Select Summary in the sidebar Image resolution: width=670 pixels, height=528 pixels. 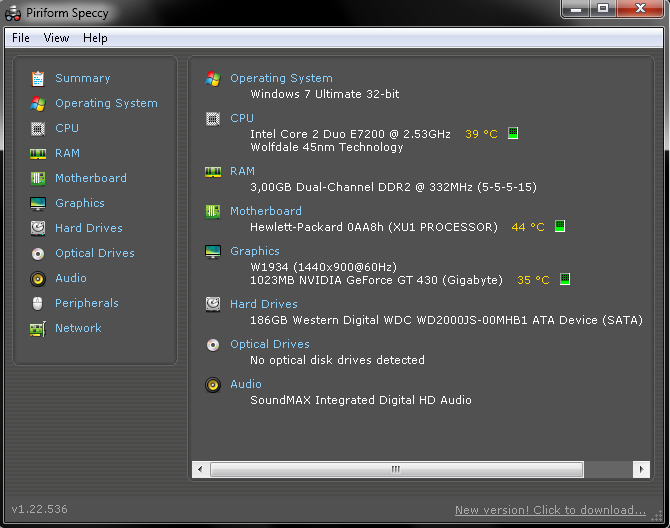coord(83,78)
